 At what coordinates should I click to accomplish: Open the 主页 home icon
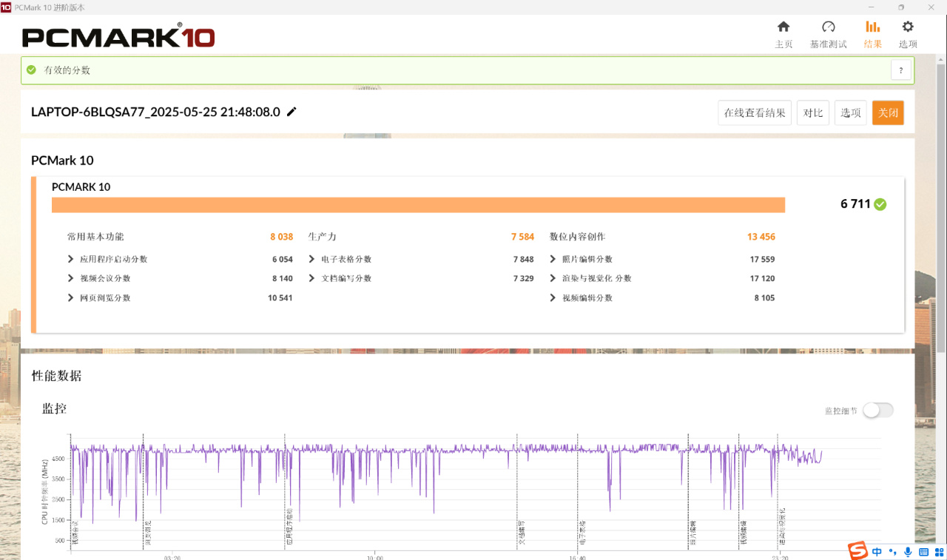click(783, 27)
